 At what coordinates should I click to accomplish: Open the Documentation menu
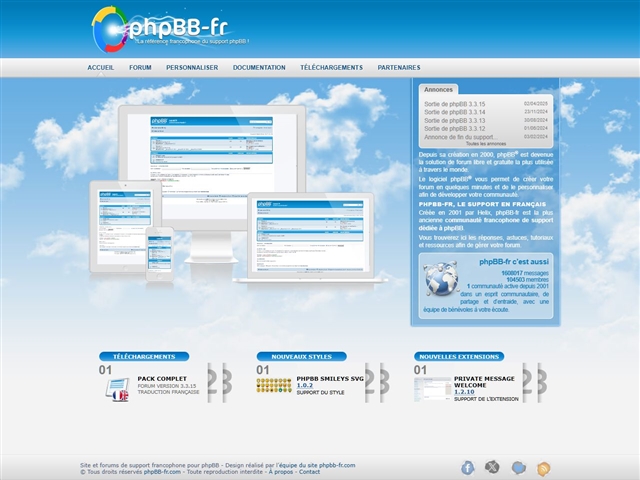(x=259, y=67)
